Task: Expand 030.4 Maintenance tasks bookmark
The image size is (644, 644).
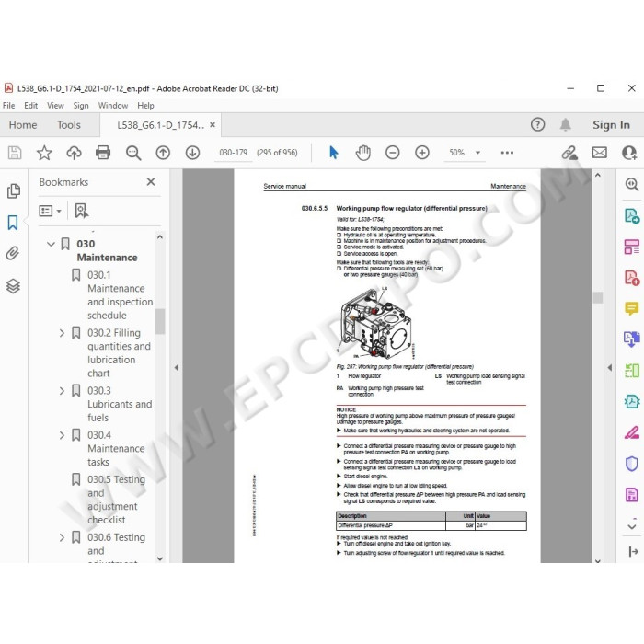Action: 62,435
